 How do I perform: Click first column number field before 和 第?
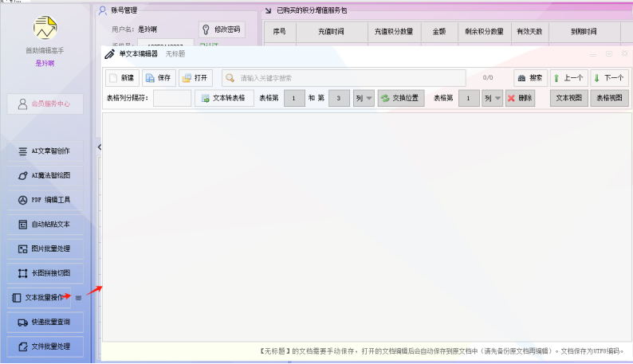pos(294,98)
